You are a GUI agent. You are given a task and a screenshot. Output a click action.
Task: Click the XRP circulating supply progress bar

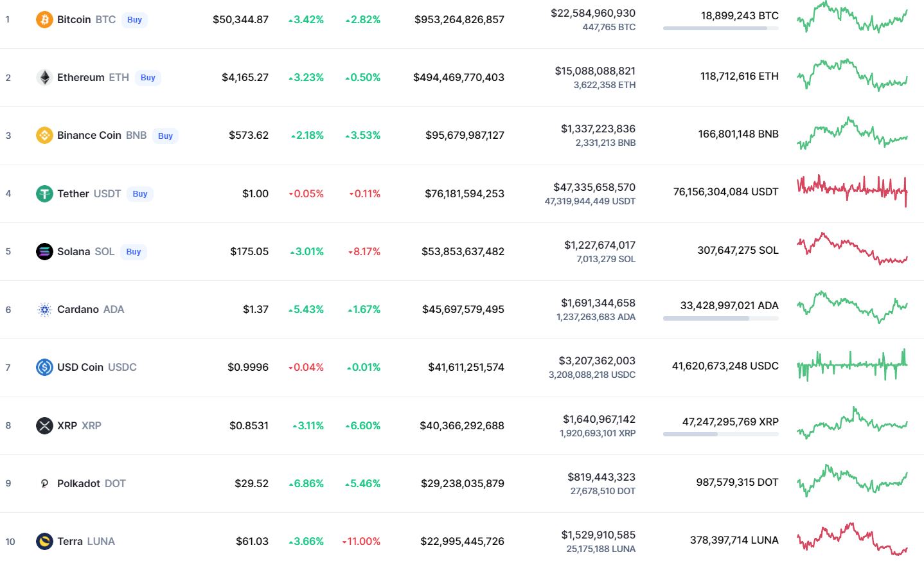point(720,434)
